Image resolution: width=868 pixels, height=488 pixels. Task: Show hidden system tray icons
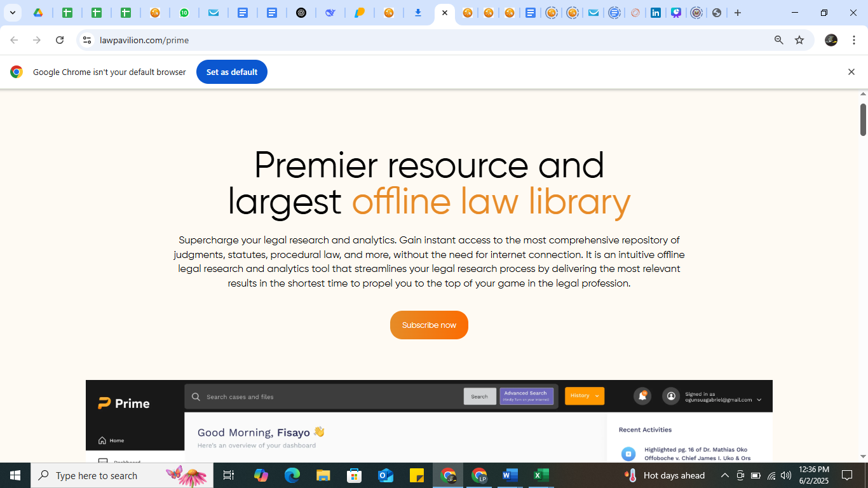click(724, 475)
